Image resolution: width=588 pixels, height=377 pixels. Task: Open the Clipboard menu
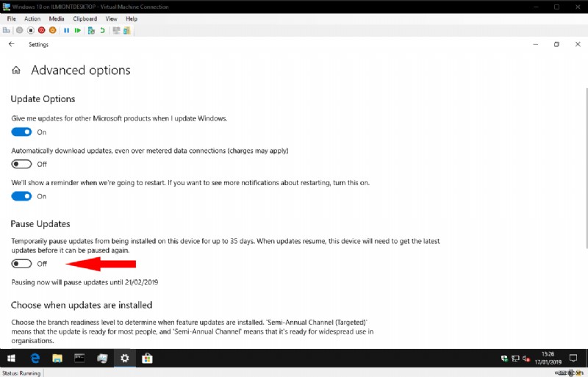coord(85,19)
